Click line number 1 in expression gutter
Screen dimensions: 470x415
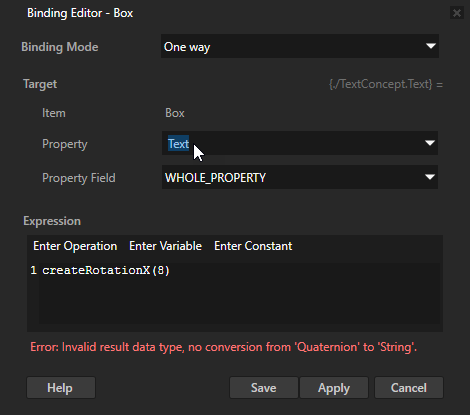(33, 270)
